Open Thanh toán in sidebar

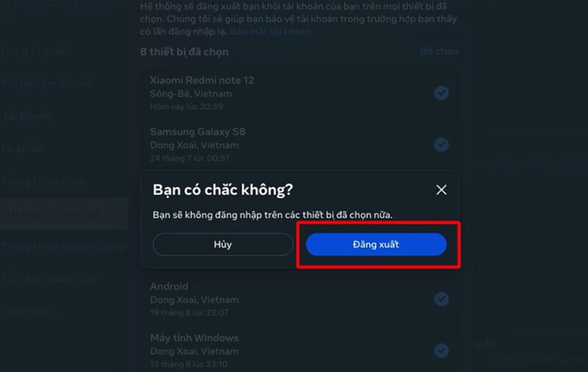tap(27, 312)
